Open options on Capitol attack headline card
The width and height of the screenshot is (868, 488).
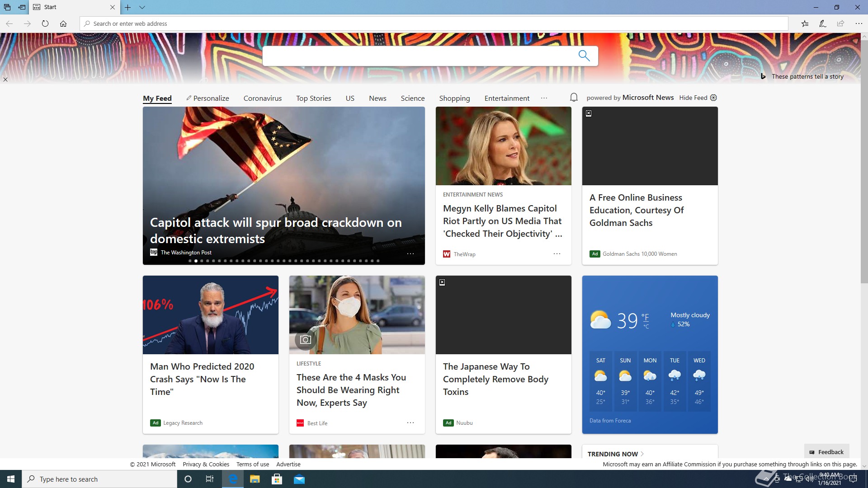click(x=410, y=254)
